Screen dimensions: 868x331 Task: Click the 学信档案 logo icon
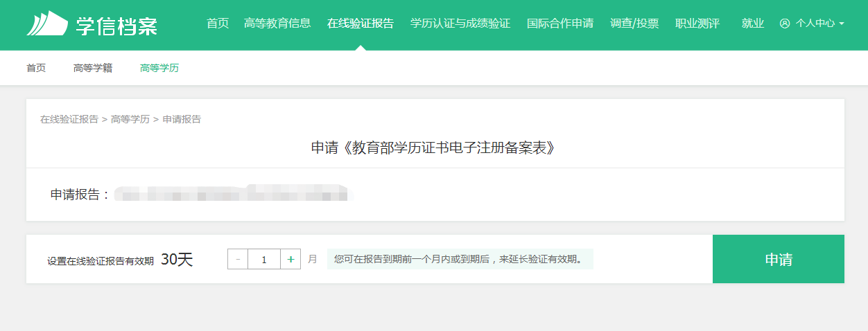coord(47,24)
